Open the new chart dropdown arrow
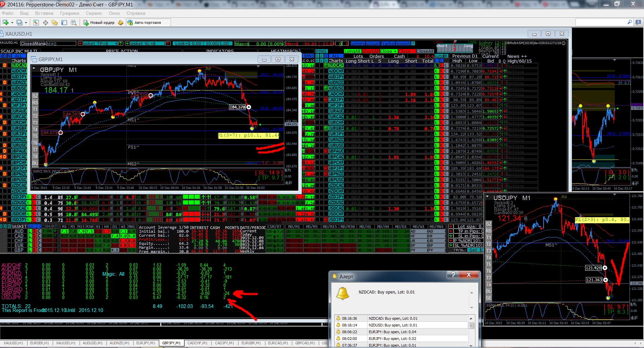 pyautogui.click(x=12, y=23)
